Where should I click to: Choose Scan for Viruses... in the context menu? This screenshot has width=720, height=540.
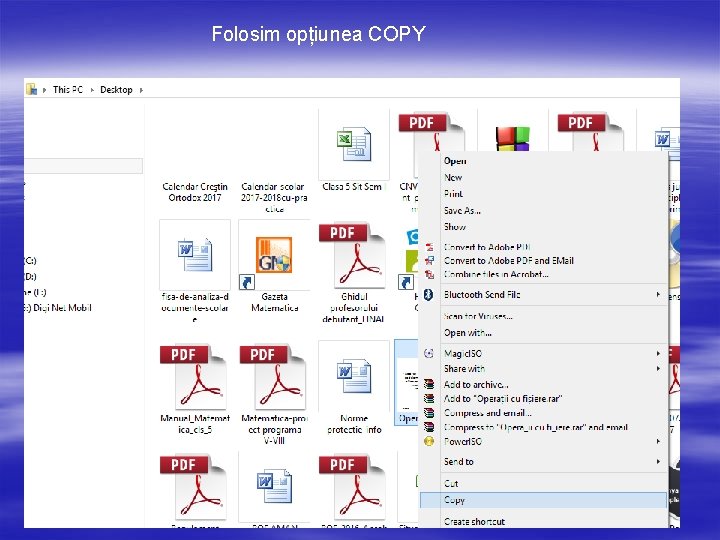(478, 316)
